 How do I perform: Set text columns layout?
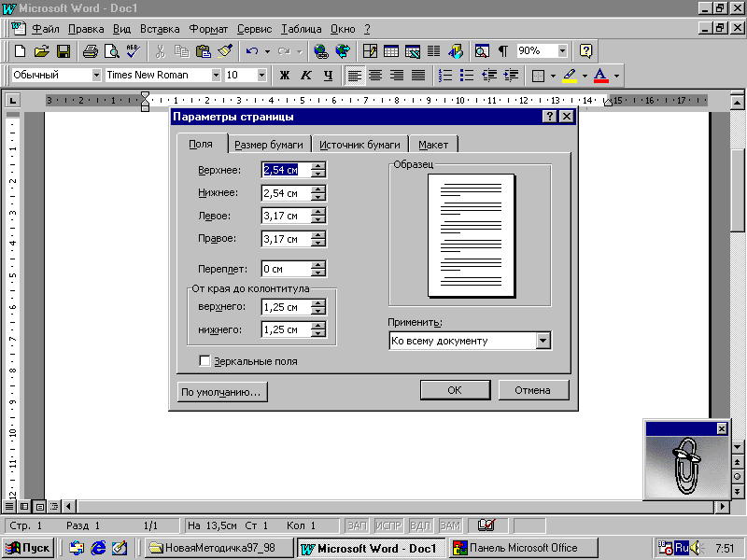[x=433, y=51]
